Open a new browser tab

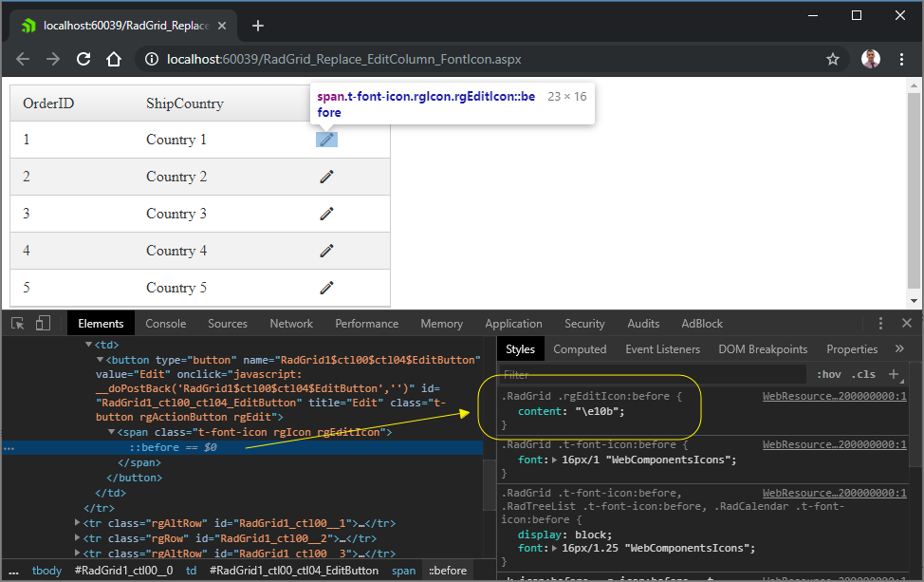(258, 26)
